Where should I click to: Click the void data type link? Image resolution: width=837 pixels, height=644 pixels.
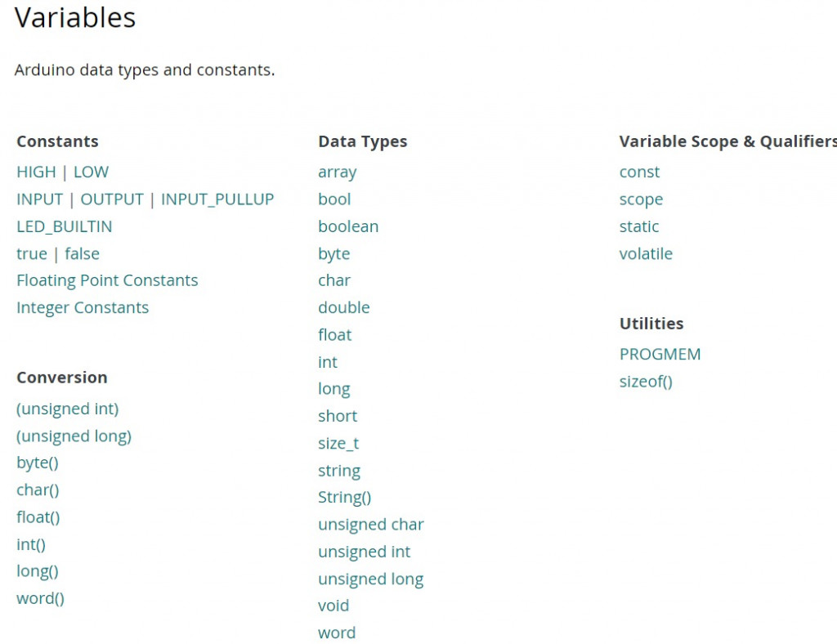pos(333,606)
